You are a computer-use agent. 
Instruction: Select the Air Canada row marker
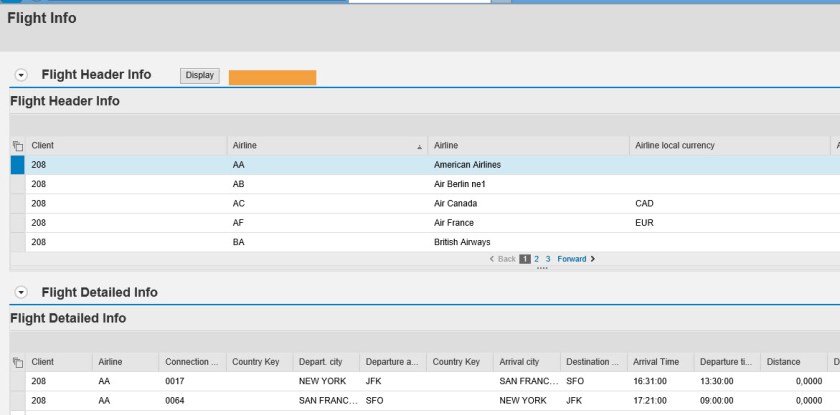coord(16,203)
